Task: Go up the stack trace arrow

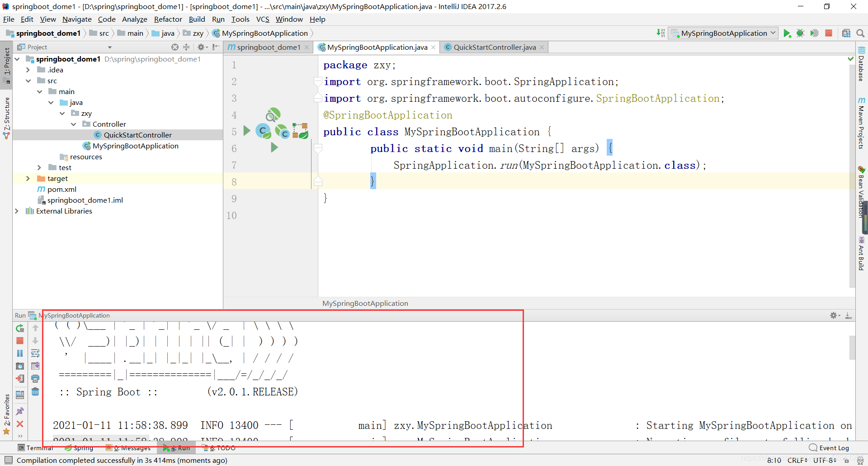Action: tap(35, 328)
